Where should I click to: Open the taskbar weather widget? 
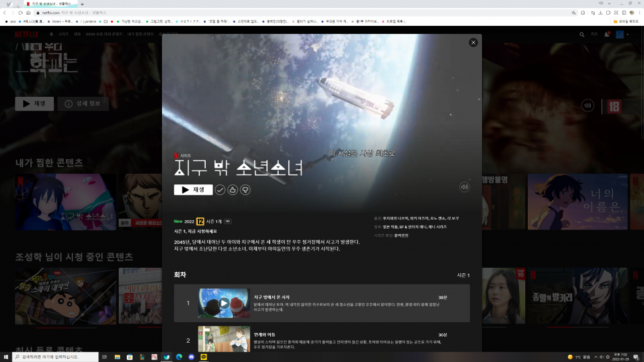tap(579, 357)
